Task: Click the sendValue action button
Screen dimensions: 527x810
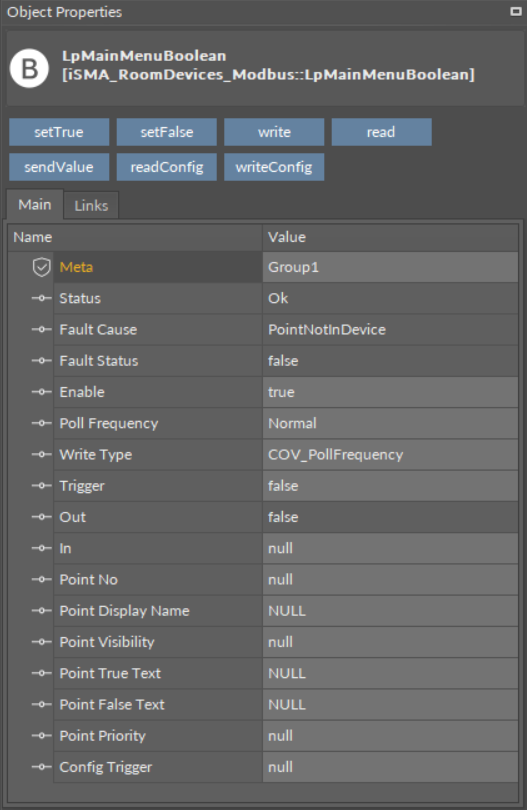Action: pyautogui.click(x=59, y=167)
